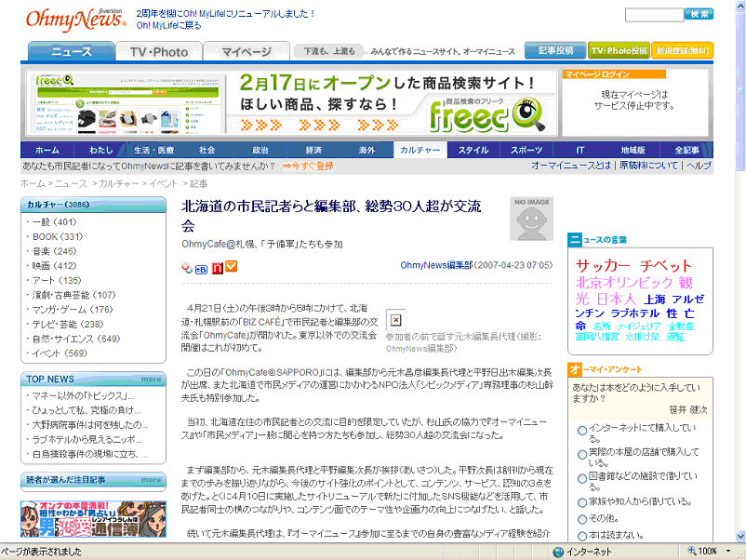
Task: Select radio option 家族や知人から借りている
Action: tap(582, 502)
